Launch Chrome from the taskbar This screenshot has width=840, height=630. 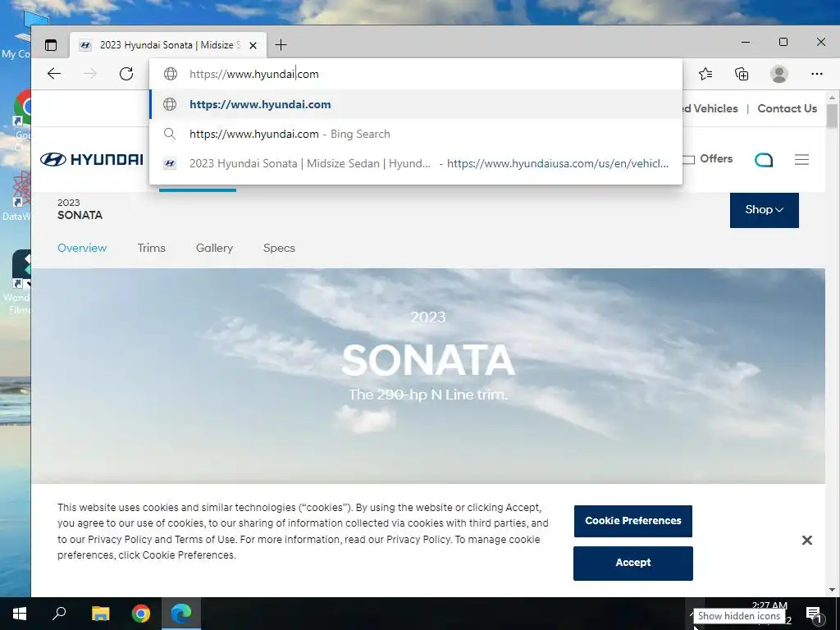141,614
